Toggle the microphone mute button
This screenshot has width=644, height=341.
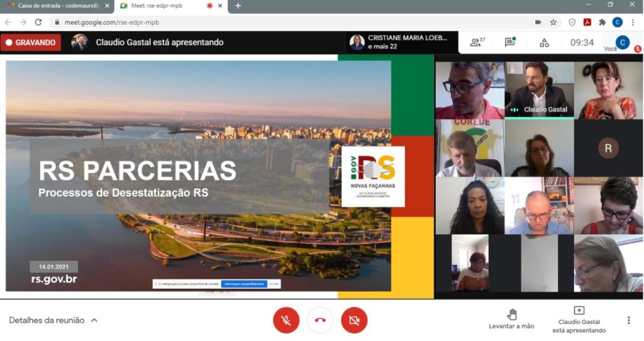click(286, 320)
